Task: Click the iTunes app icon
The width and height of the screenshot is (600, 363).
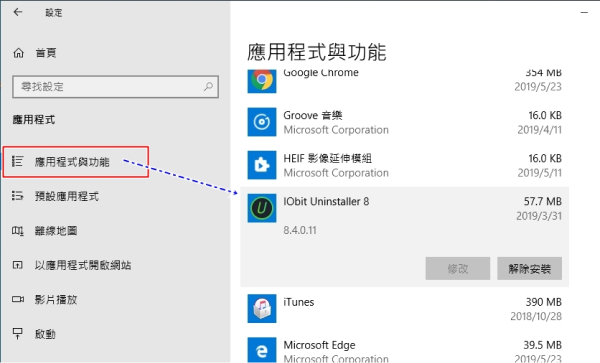Action: tap(262, 308)
